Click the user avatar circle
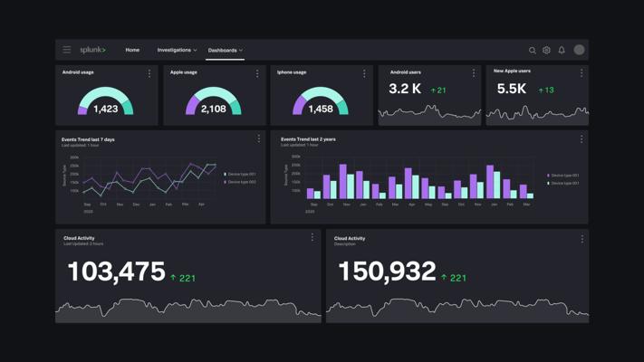Viewport: 644px width, 362px height. click(579, 50)
